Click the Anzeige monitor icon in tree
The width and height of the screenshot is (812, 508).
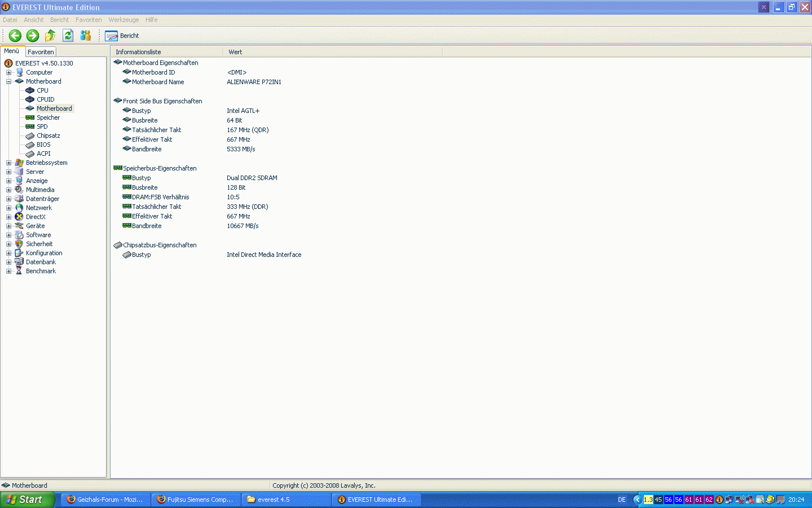[x=19, y=181]
